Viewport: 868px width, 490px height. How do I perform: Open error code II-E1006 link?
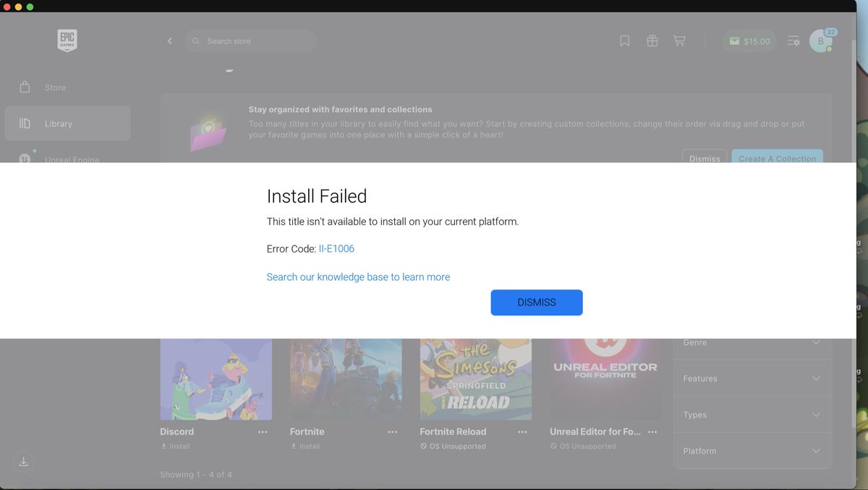(336, 249)
